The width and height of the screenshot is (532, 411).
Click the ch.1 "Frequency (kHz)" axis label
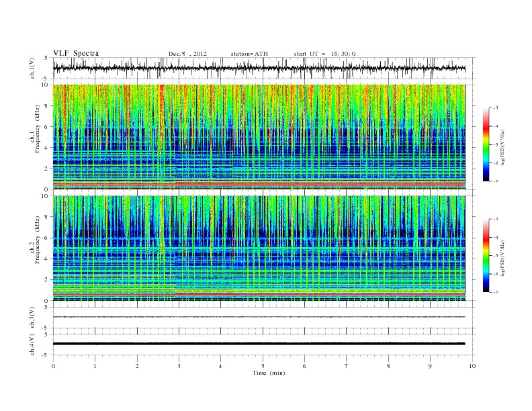[38, 129]
